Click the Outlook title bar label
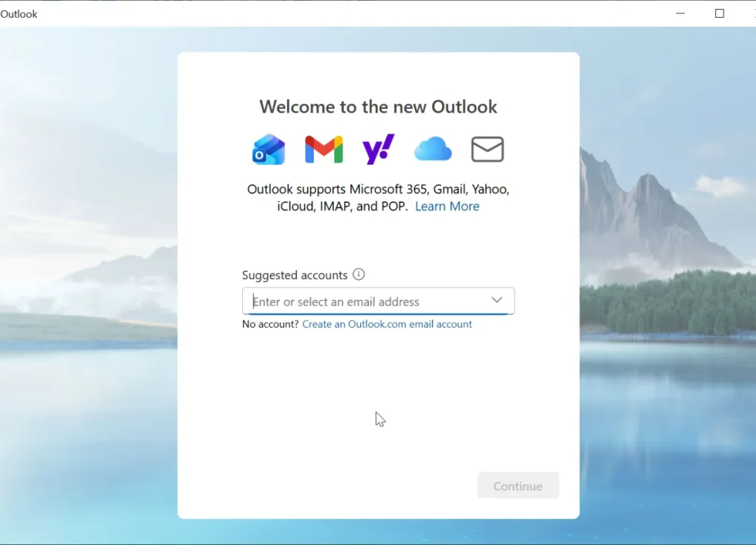 (19, 13)
